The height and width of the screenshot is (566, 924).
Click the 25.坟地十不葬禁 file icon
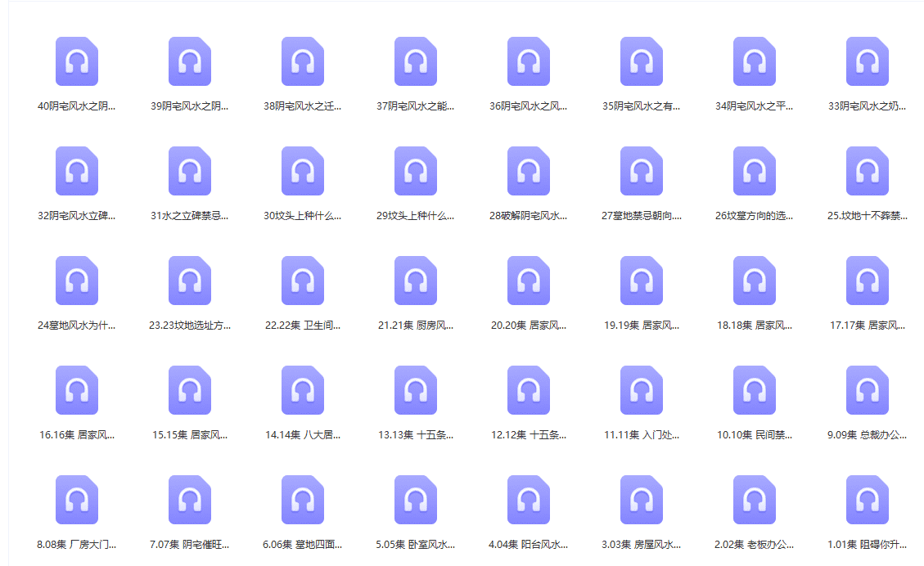point(868,171)
